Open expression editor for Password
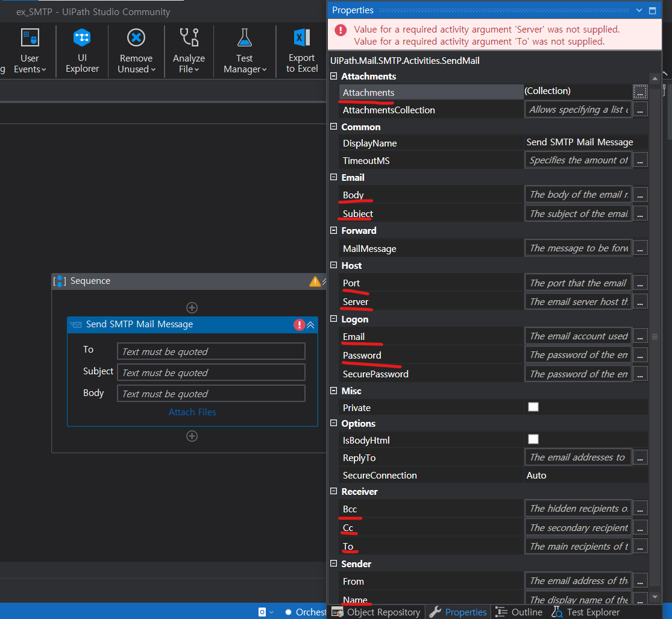672x619 pixels. (x=640, y=356)
